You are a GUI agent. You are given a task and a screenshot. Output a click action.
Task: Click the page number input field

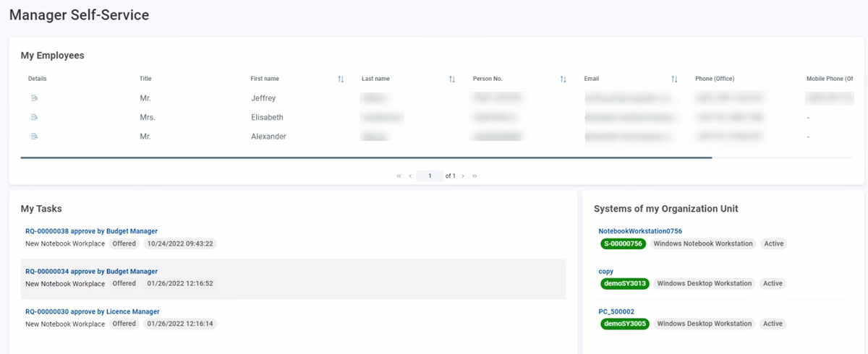tap(430, 176)
